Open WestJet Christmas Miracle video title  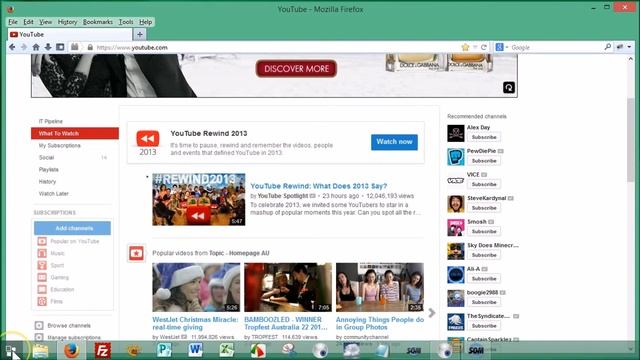[x=195, y=324]
